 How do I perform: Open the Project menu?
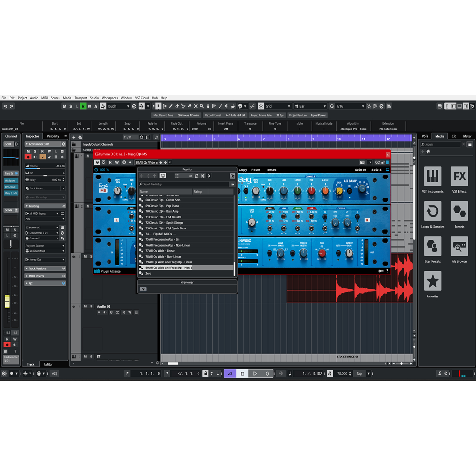[x=22, y=98]
